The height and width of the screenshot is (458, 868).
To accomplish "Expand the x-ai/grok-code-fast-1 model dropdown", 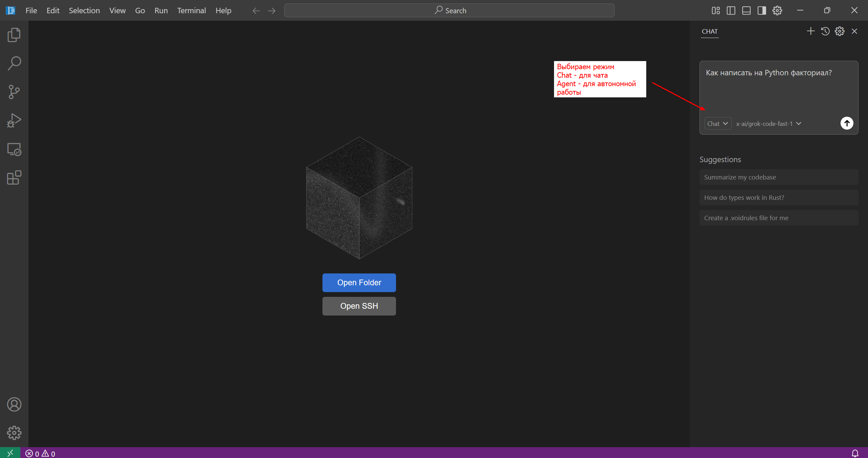I will [768, 123].
